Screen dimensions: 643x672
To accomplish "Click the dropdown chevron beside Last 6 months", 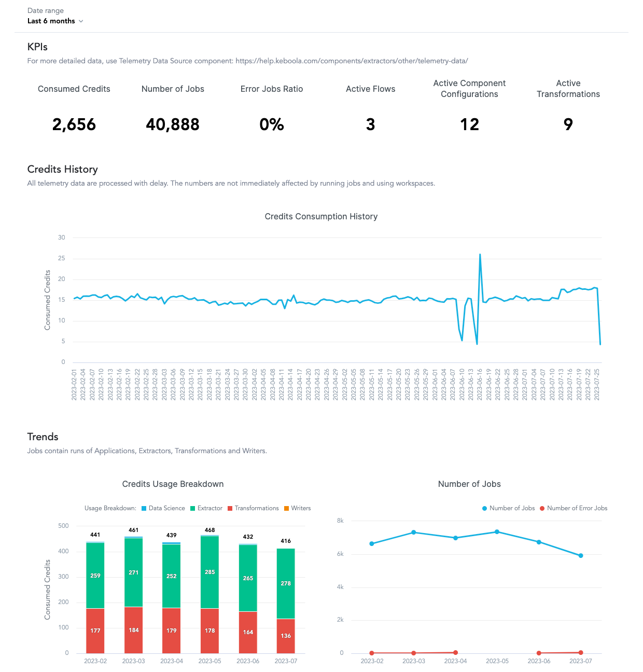I will 80,21.
